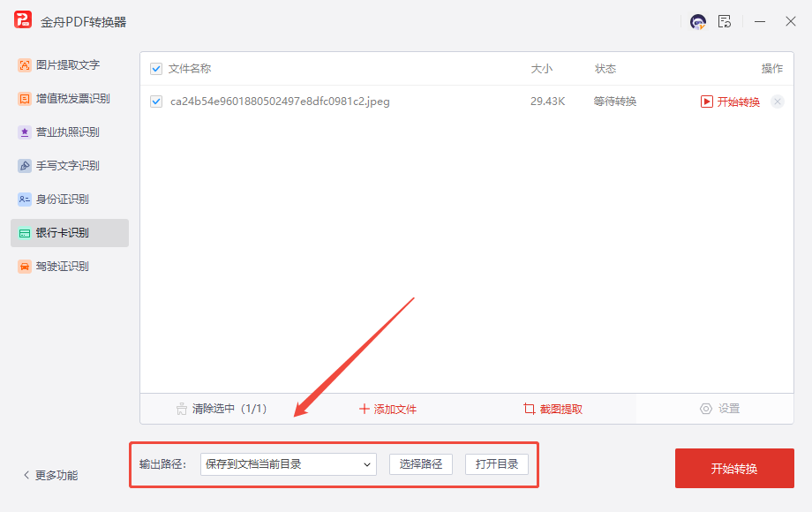
Task: Toggle the select-all 文件名称 checkbox
Action: 156,69
